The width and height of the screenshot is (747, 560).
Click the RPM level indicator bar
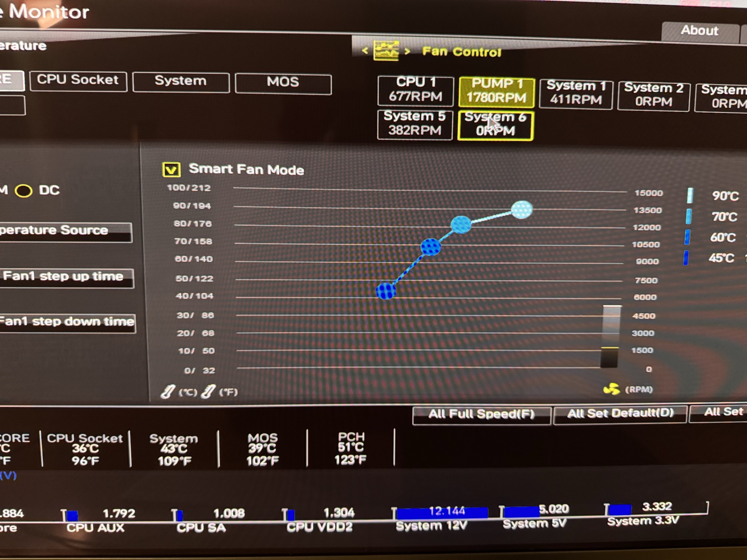click(x=611, y=336)
